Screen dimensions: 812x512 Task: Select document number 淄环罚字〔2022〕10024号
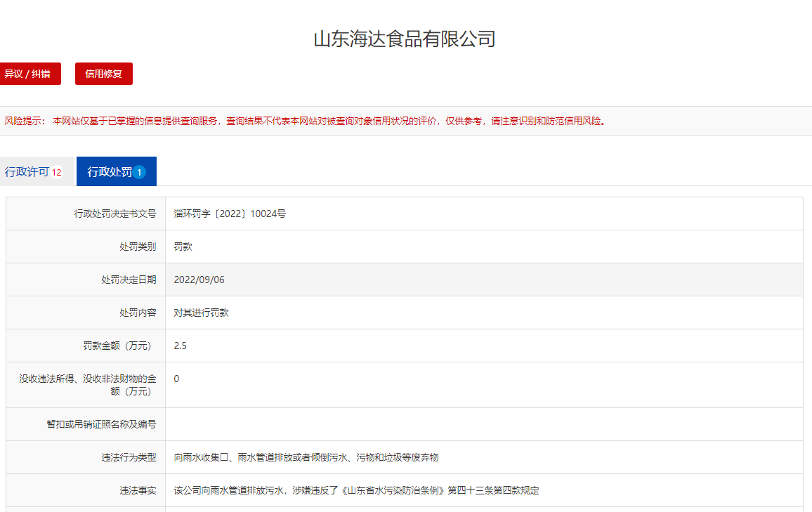230,214
